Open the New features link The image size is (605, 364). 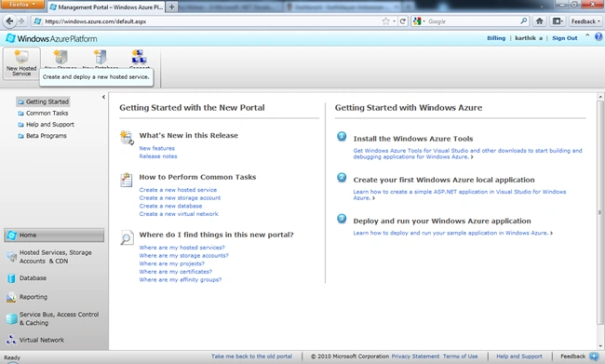156,148
